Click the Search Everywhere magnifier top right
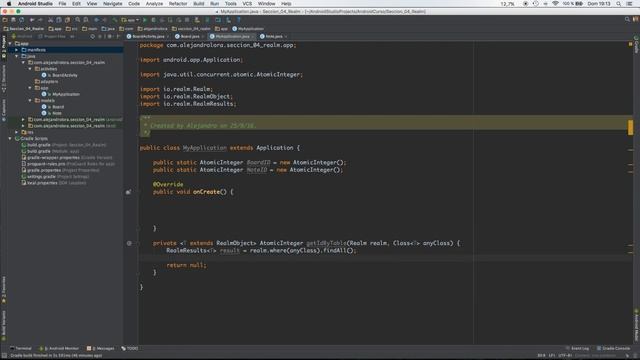This screenshot has height=360, width=640. click(x=627, y=19)
